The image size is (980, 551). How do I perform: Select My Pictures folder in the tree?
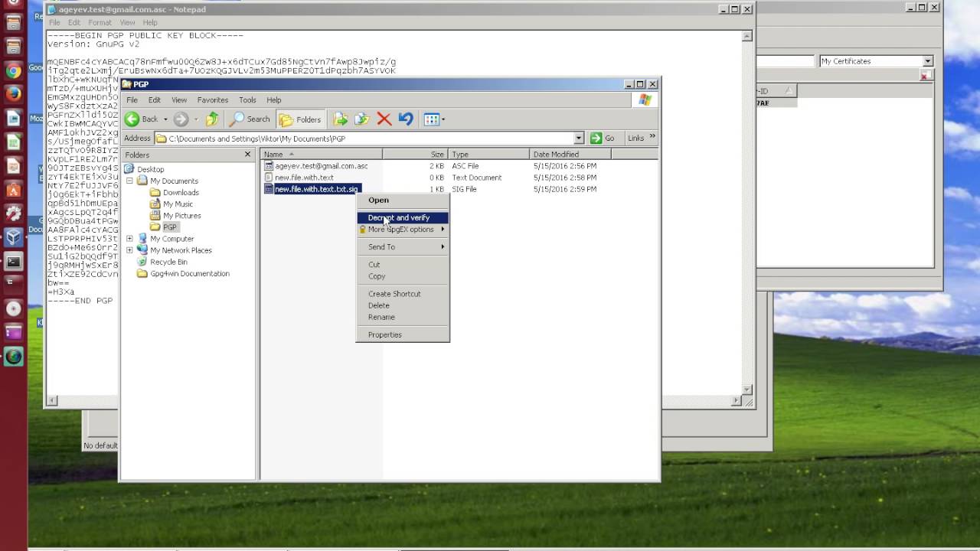point(181,216)
